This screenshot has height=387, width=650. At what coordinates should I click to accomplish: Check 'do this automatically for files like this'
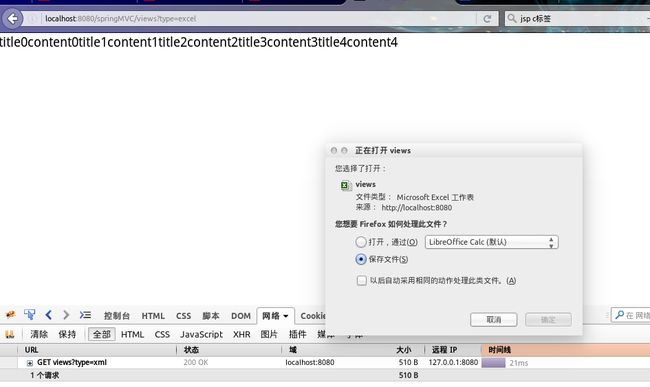[x=361, y=281]
